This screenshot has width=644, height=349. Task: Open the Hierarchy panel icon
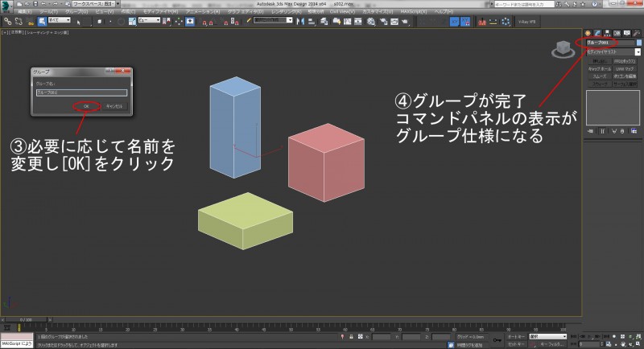point(608,31)
